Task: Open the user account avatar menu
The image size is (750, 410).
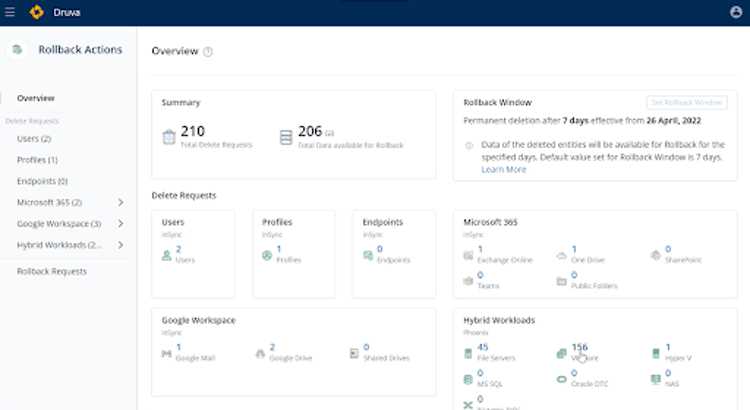Action: pos(736,12)
